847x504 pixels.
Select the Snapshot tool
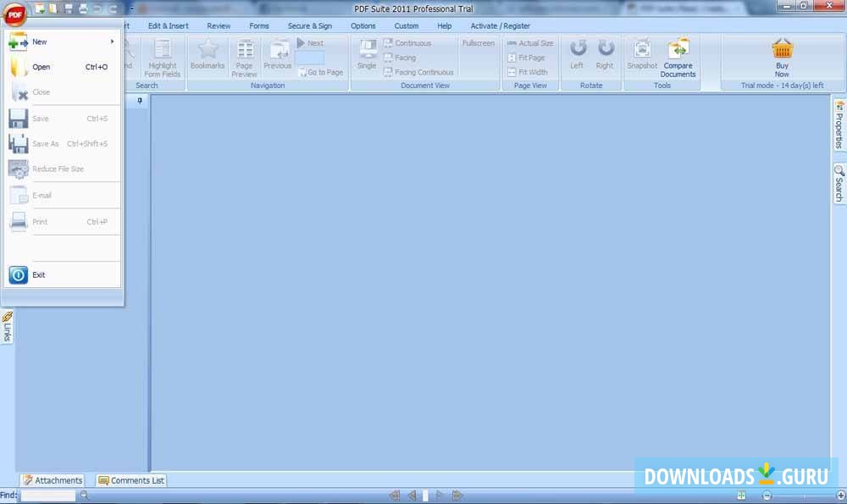(641, 58)
